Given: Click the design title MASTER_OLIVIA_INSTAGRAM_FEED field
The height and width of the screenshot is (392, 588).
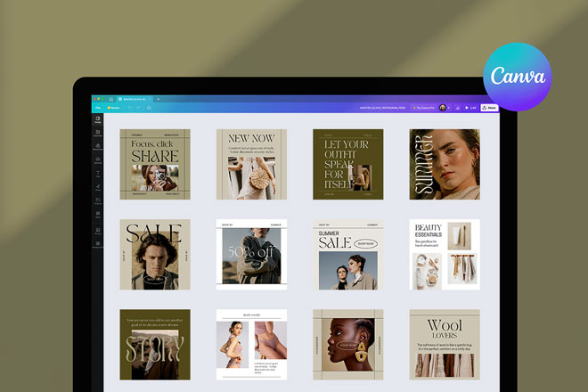Looking at the screenshot, I should (382, 108).
